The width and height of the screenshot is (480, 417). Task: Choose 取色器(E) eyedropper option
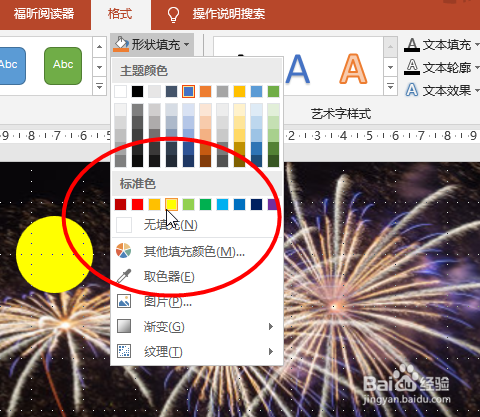(x=197, y=276)
